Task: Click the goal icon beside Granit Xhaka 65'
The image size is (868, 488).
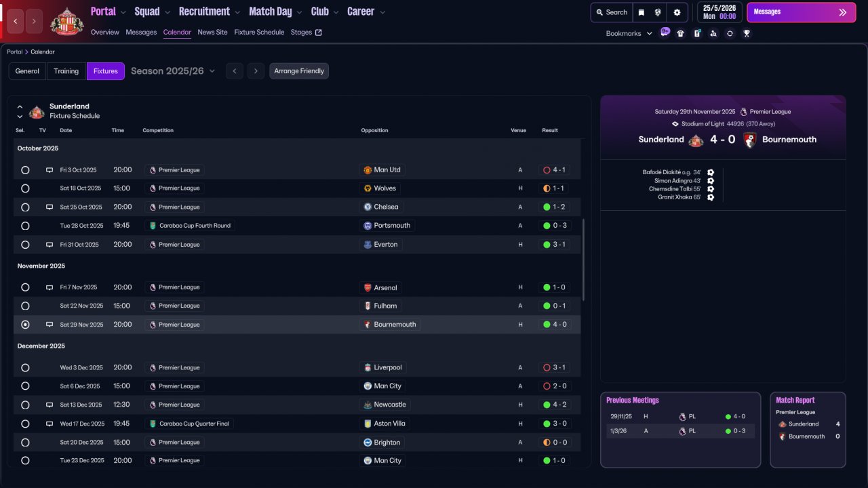Action: 711,197
